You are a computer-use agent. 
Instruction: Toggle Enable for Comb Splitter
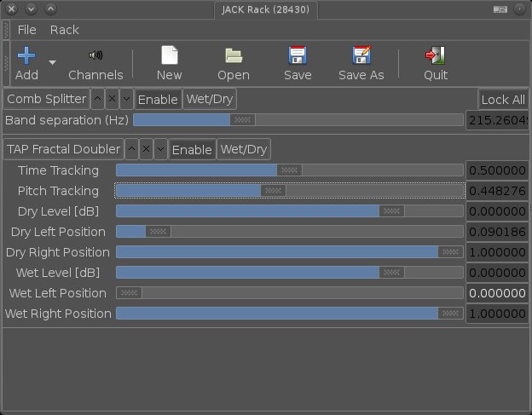pyautogui.click(x=158, y=99)
